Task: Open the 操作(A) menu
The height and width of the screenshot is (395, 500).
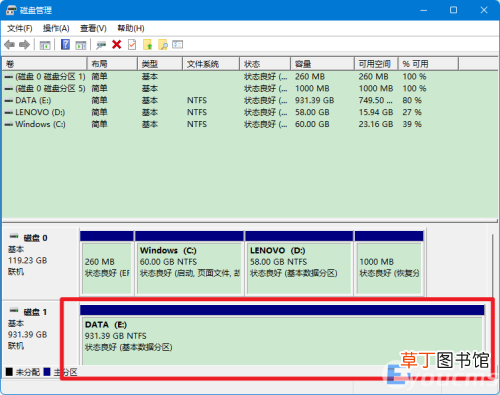Action: click(x=56, y=28)
